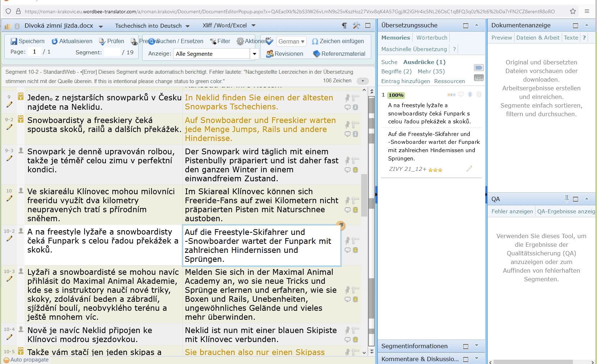Open the editor tools wrench icon

click(x=356, y=26)
